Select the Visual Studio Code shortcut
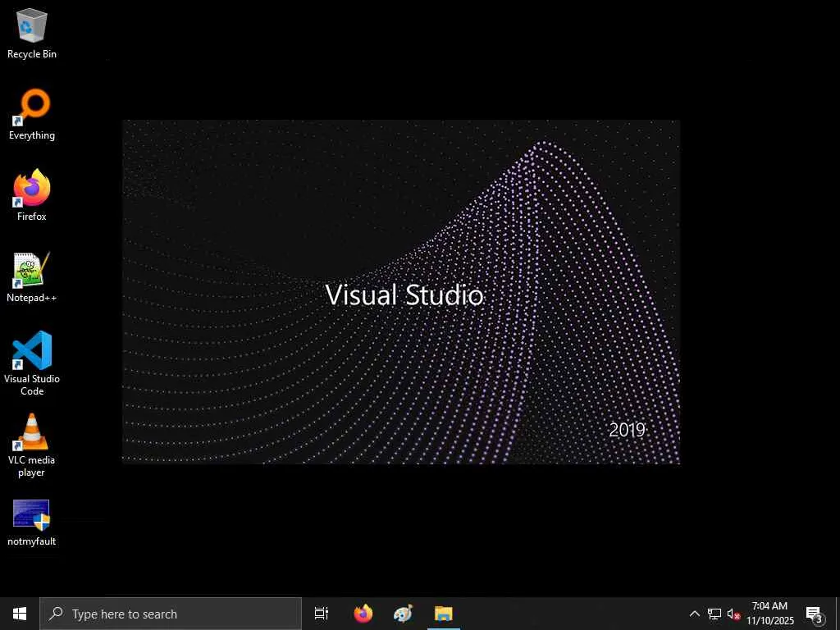This screenshot has height=630, width=840. 32,363
